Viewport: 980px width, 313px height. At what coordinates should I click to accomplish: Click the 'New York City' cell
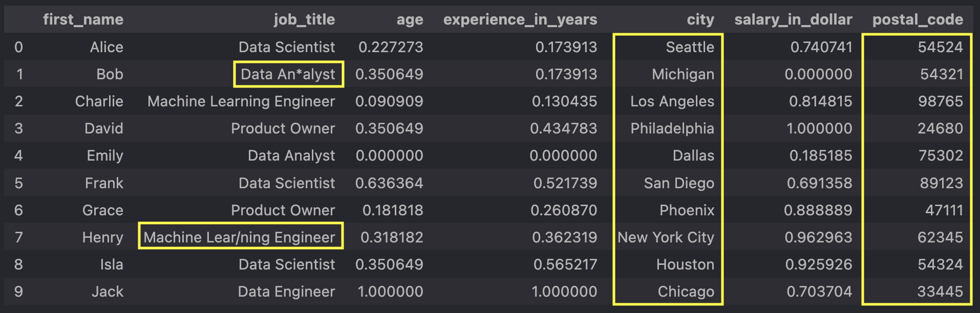pos(666,237)
